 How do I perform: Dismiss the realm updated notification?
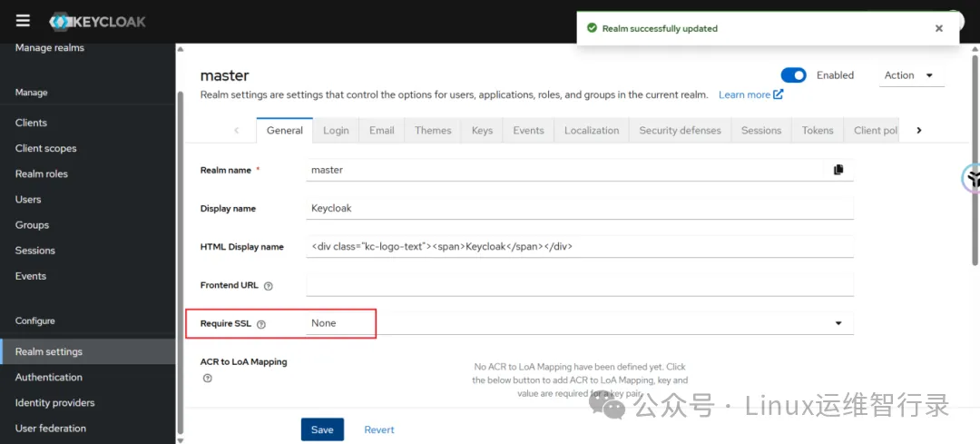click(x=938, y=28)
